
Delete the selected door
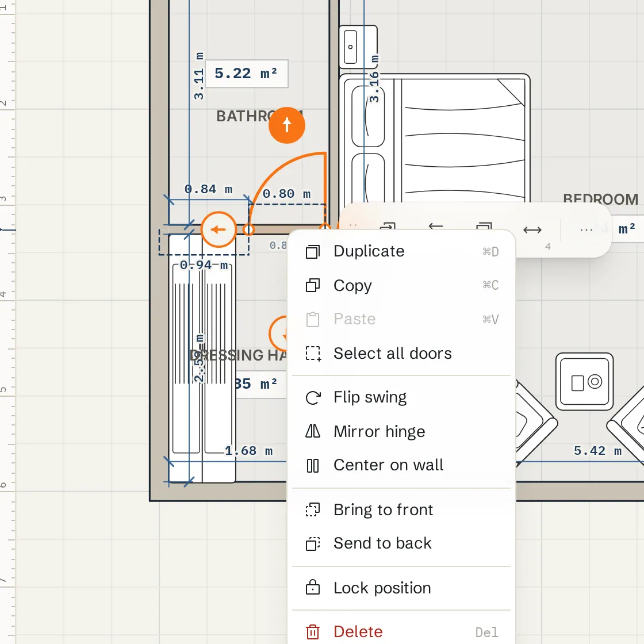click(401, 631)
